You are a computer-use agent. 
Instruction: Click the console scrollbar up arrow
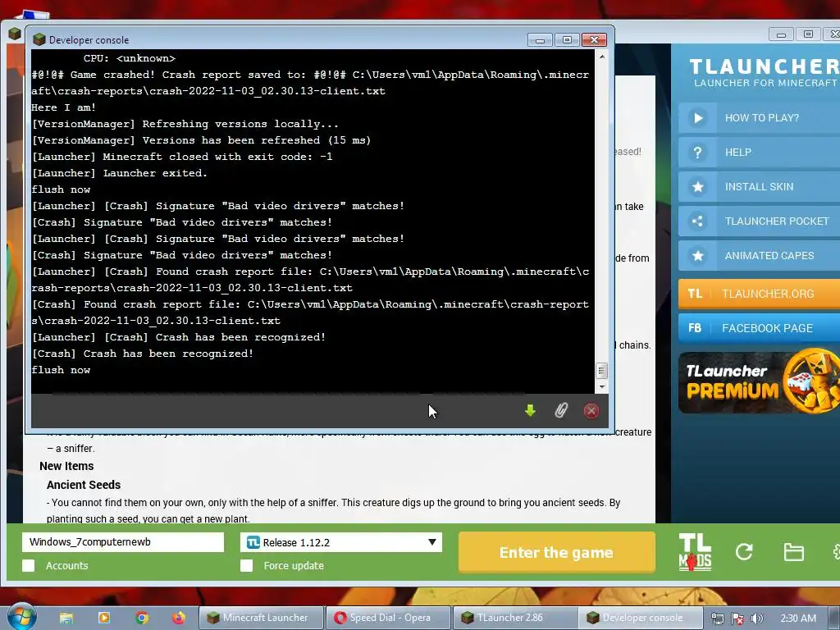[601, 56]
